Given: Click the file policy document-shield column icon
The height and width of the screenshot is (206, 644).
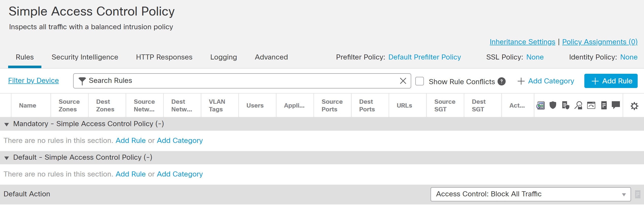Looking at the screenshot, I should 566,105.
